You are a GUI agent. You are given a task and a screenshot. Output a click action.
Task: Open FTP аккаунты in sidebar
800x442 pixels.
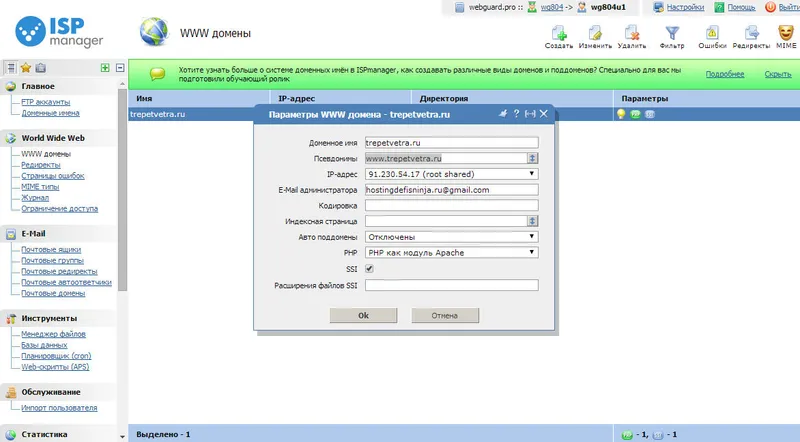point(45,102)
